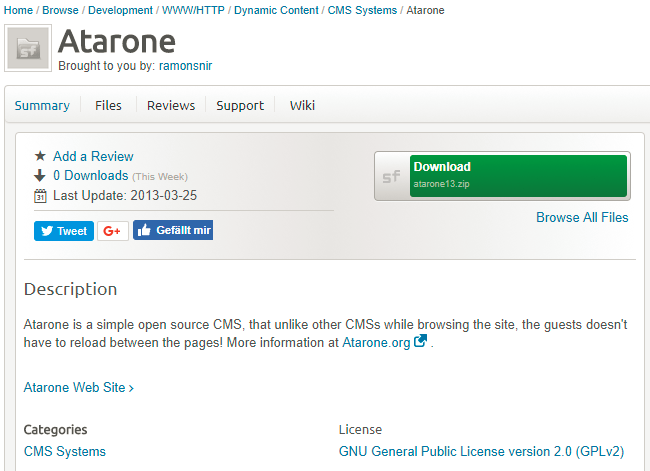The width and height of the screenshot is (650, 471).
Task: Open the 0 Downloads statistics link
Action: 91,175
